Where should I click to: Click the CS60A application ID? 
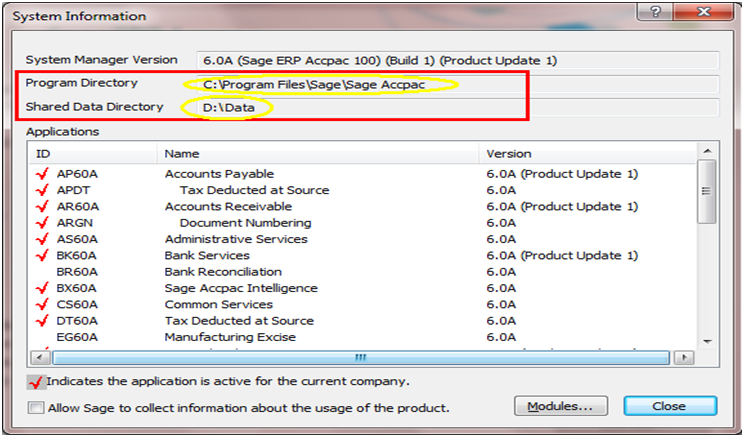[76, 304]
